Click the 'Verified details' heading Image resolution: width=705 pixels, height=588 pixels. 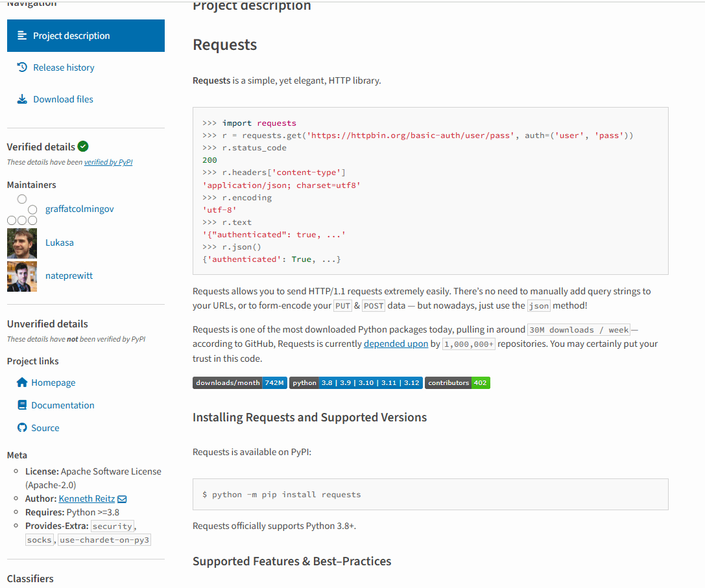(x=41, y=147)
